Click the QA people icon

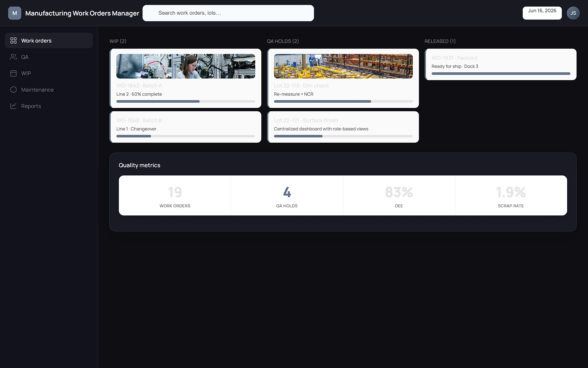pos(13,57)
